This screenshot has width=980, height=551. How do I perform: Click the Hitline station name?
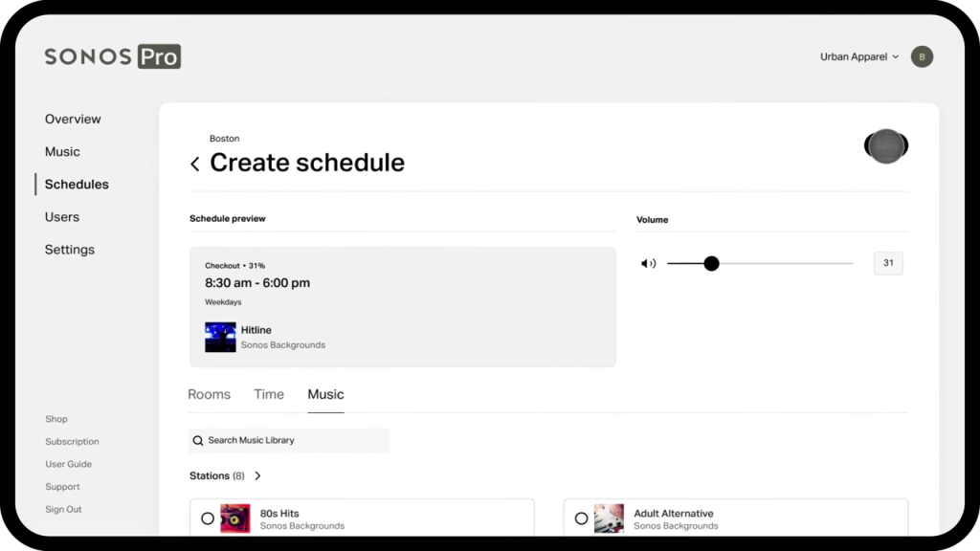pos(256,330)
